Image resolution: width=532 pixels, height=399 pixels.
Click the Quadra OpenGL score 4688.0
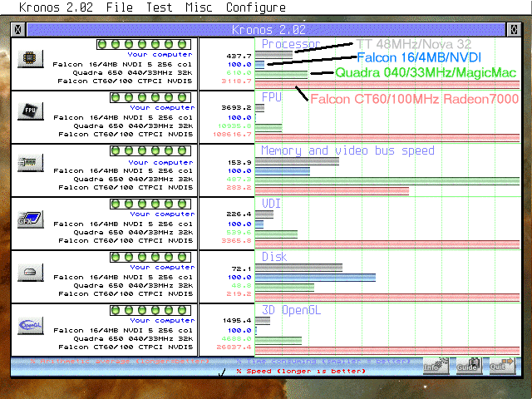pos(236,338)
